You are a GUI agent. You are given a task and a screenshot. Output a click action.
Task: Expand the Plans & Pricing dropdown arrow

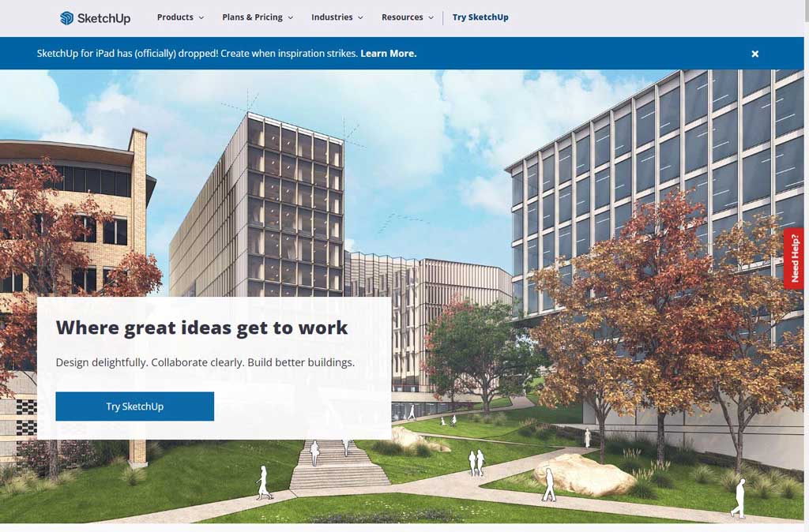coord(290,17)
